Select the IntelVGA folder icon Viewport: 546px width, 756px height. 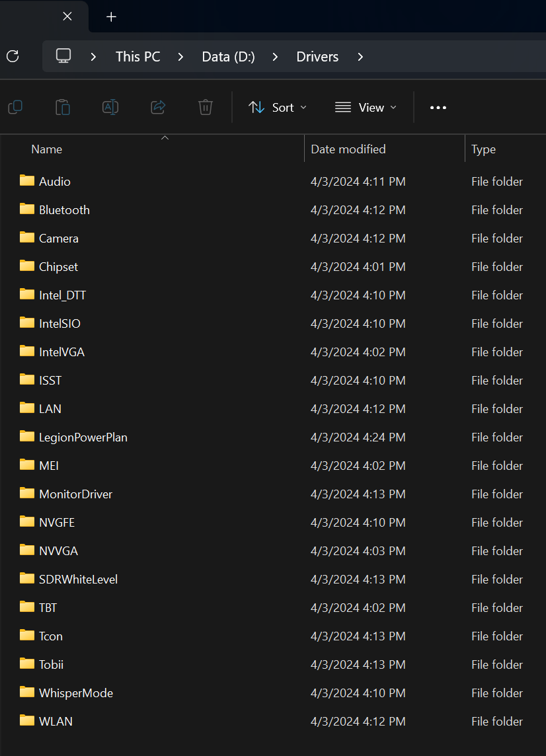point(27,352)
